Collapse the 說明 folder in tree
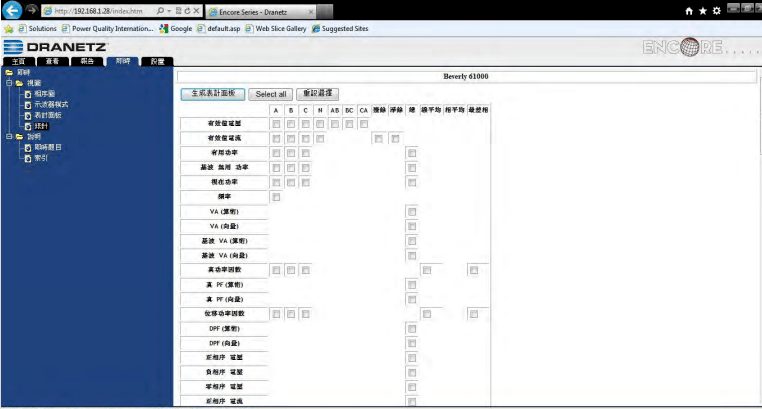This screenshot has height=409, width=762. click(x=8, y=136)
